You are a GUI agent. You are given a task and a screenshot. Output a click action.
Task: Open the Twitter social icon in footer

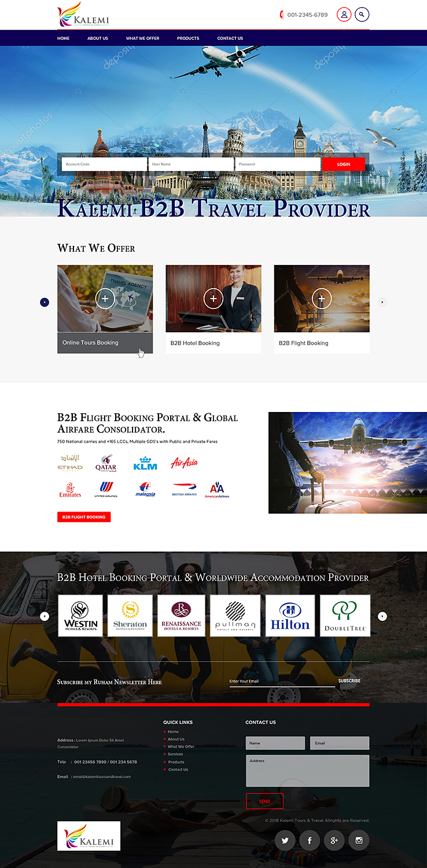(285, 840)
